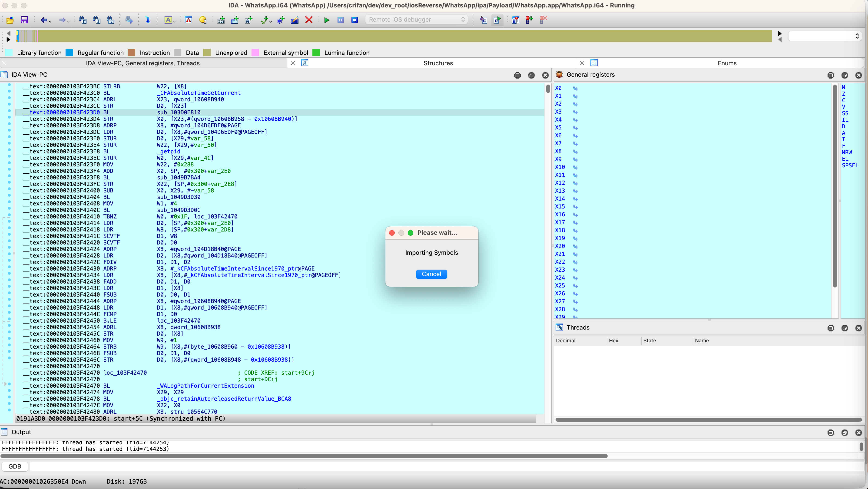Click the blue asterisk array icon

(x=281, y=20)
